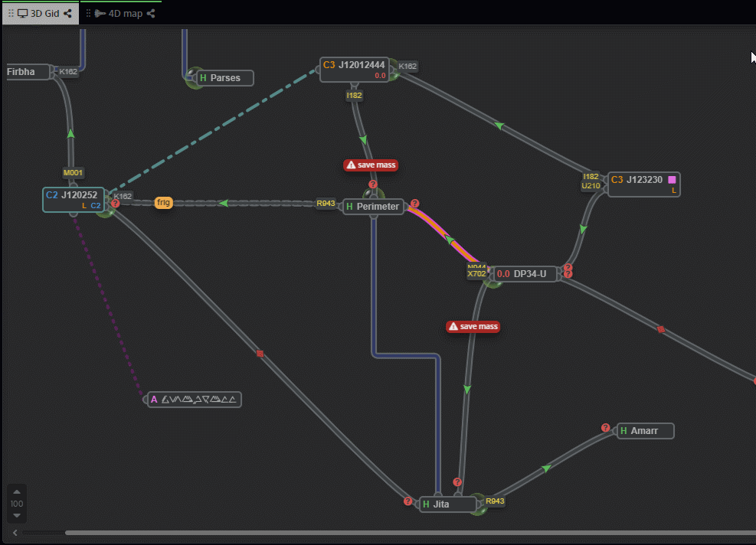This screenshot has width=756, height=545.
Task: Click the red question mark left of Jita
Action: coord(408,501)
